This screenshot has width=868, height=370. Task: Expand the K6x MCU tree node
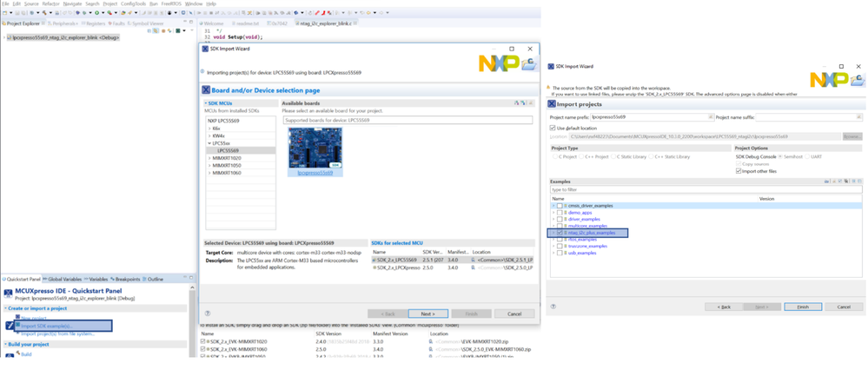209,128
